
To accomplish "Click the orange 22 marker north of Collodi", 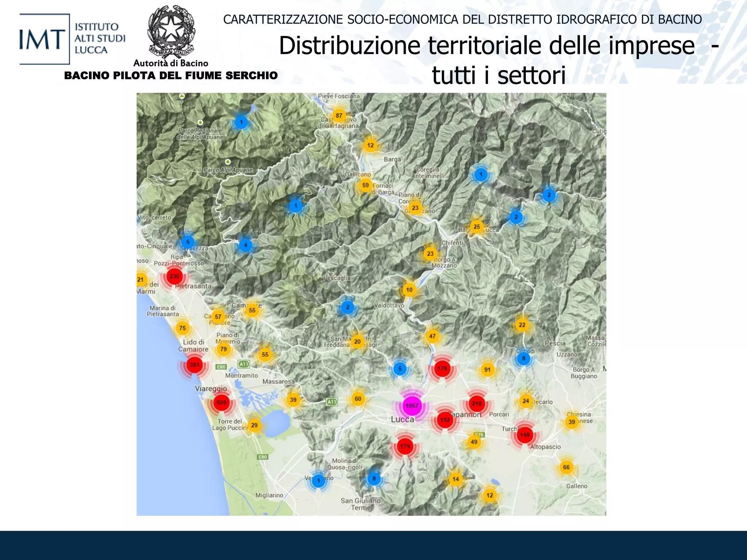I will [x=522, y=325].
